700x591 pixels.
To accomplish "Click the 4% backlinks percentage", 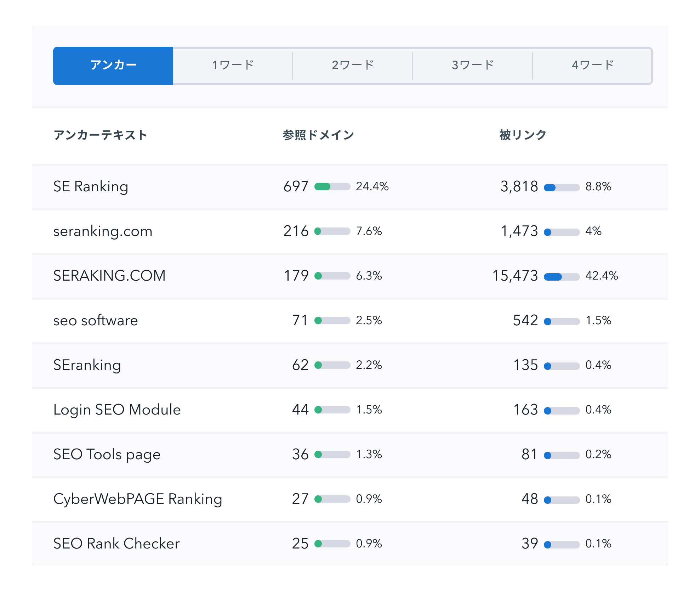I will pyautogui.click(x=593, y=231).
